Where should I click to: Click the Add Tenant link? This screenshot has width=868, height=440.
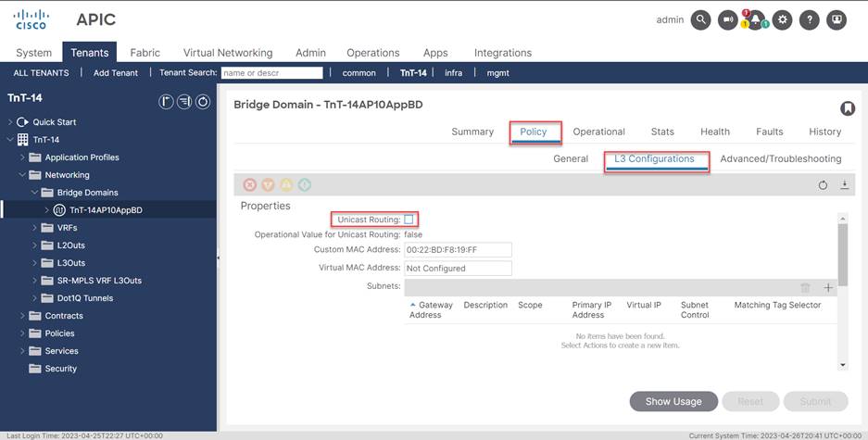tap(116, 72)
